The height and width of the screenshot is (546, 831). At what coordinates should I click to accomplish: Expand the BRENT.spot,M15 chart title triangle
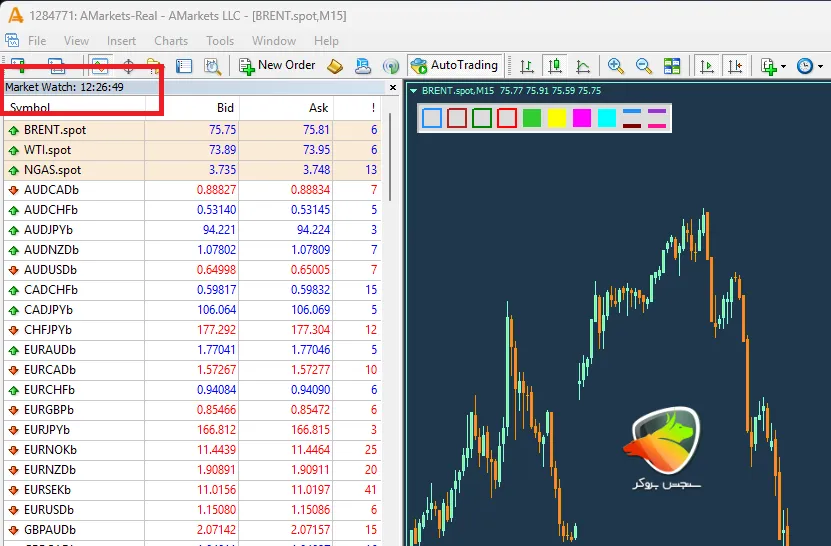click(x=413, y=91)
